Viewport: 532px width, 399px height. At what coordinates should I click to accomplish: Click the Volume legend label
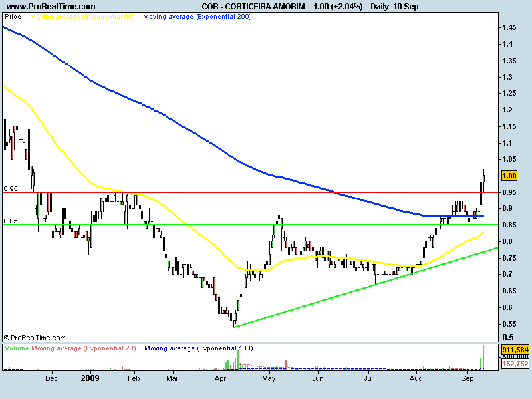(x=17, y=348)
